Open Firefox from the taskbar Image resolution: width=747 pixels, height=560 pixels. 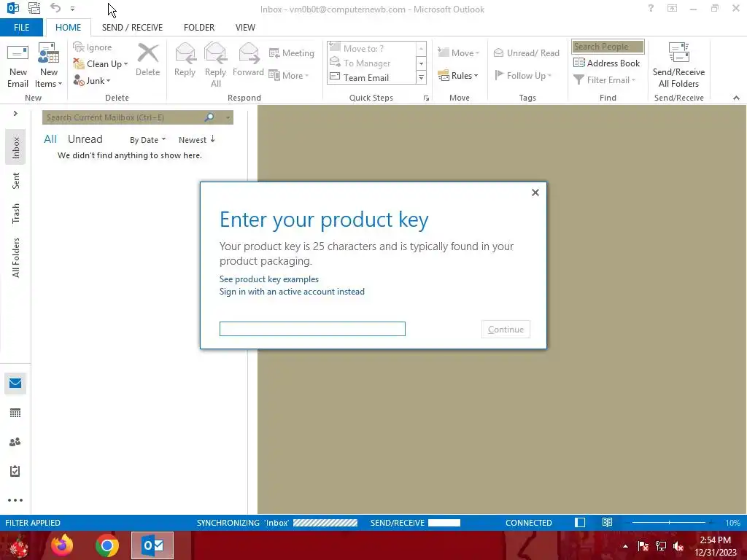(62, 545)
